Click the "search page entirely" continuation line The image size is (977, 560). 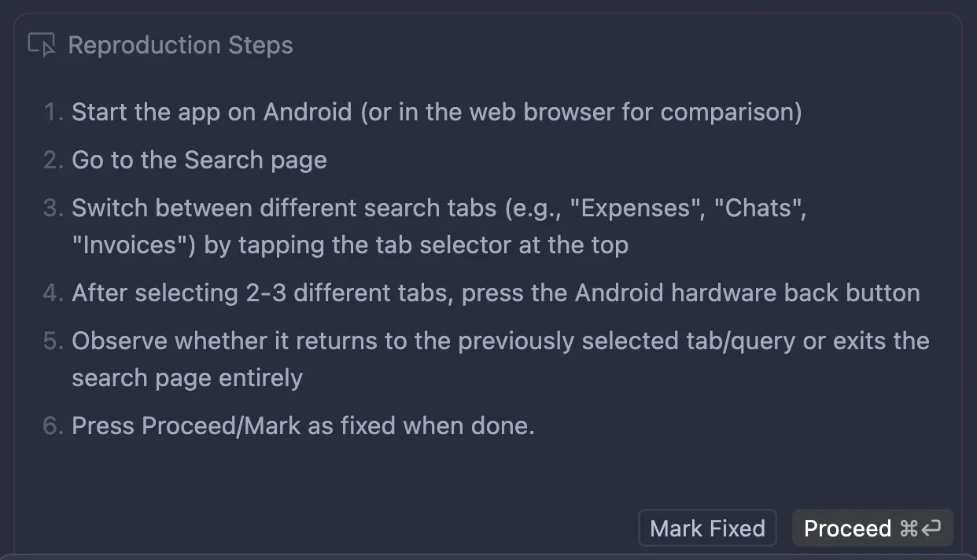click(x=187, y=378)
